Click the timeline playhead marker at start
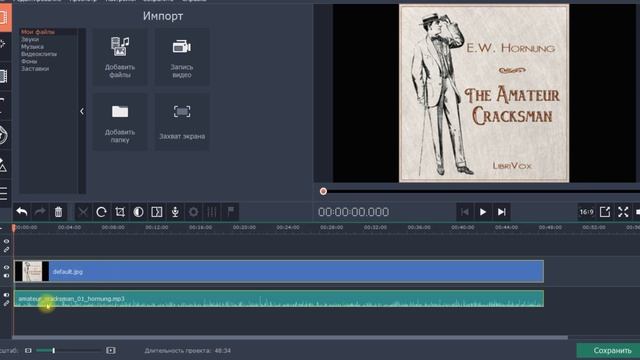Screen dimensions: 640x360 (13, 227)
